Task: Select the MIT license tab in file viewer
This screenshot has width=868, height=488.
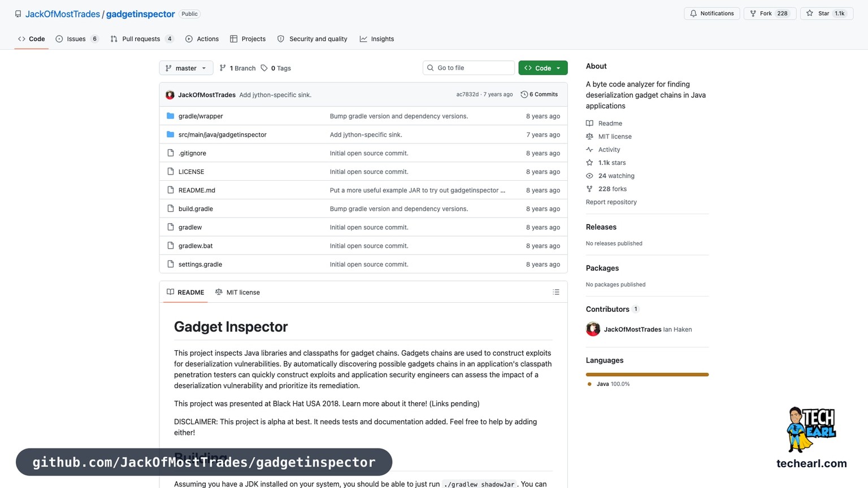Action: pyautogui.click(x=237, y=292)
